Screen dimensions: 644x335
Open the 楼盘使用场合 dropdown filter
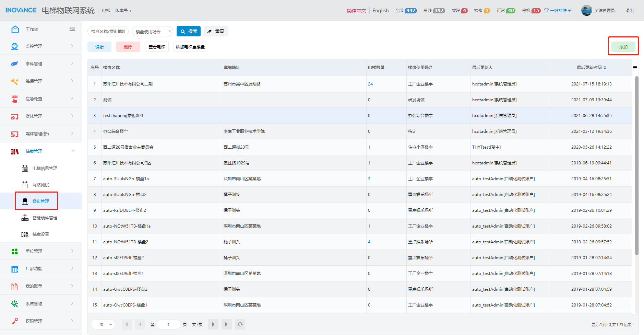153,32
